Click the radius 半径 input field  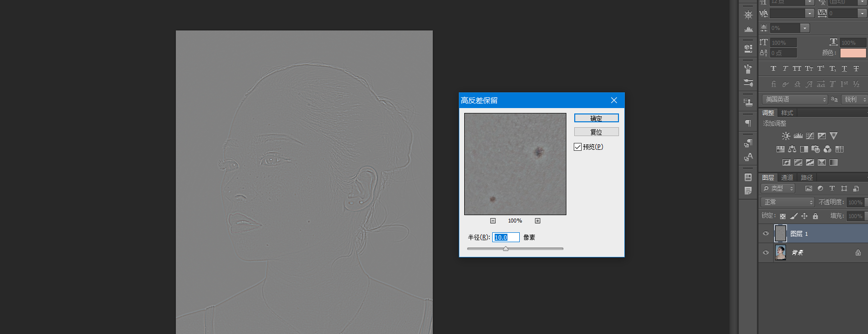click(506, 237)
